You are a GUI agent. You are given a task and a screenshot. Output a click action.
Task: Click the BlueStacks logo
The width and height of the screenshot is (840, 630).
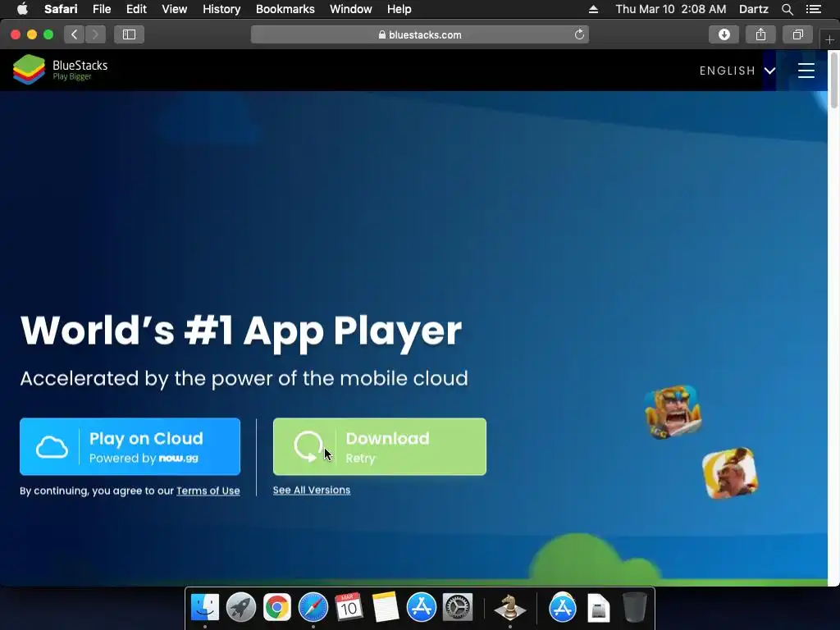pyautogui.click(x=60, y=70)
